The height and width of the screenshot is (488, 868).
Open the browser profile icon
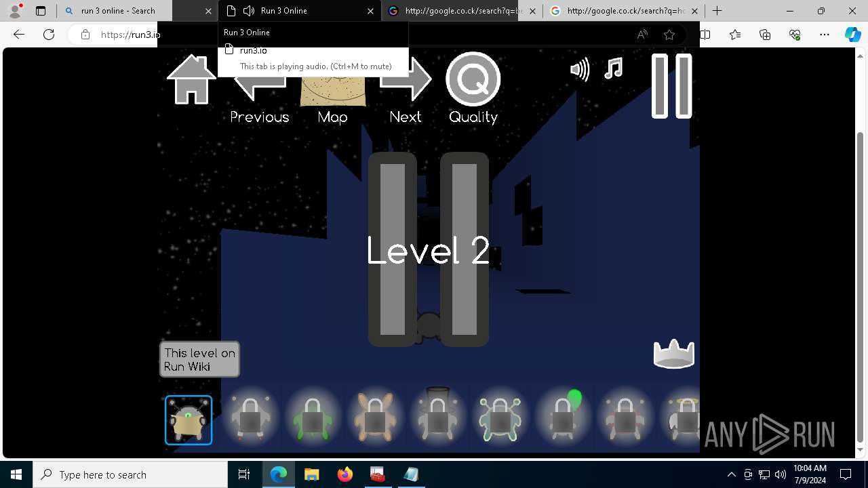[x=15, y=11]
